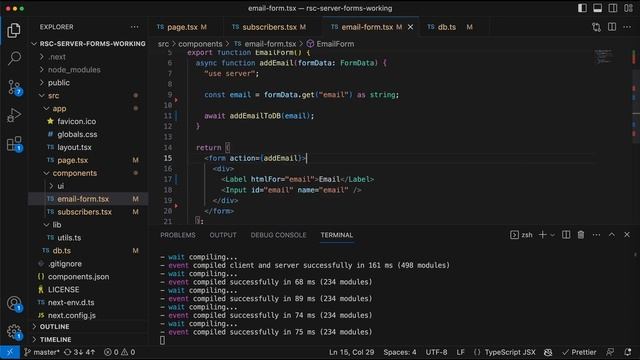Image resolution: width=640 pixels, height=360 pixels.
Task: Expand the public folder
Action: [x=88, y=82]
